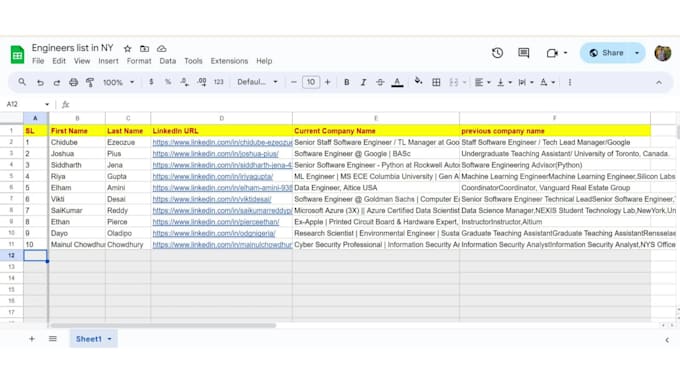Image resolution: width=680 pixels, height=383 pixels.
Task: Click the Share button
Action: pos(606,53)
